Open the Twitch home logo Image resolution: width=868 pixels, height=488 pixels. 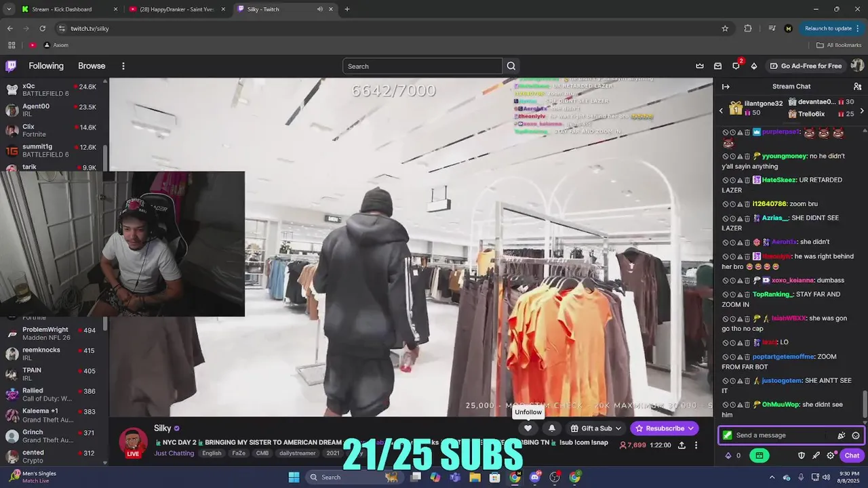[x=11, y=66]
